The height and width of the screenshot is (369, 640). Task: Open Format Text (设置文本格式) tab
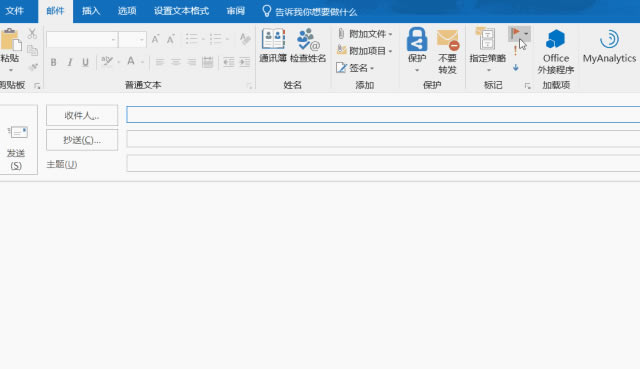(x=182, y=11)
